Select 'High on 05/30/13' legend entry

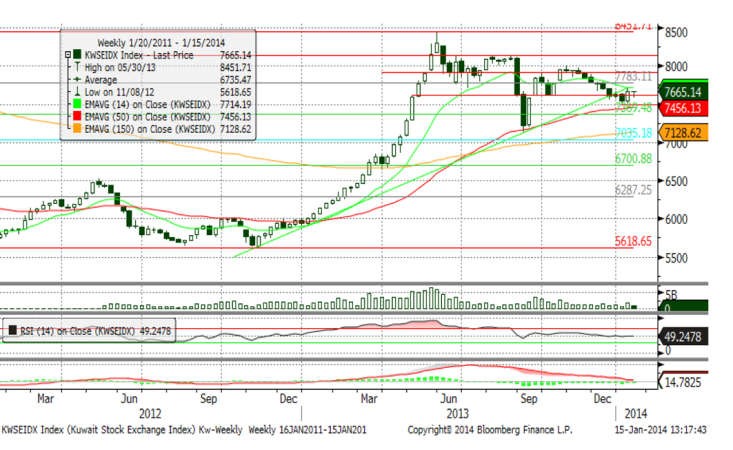pos(120,67)
